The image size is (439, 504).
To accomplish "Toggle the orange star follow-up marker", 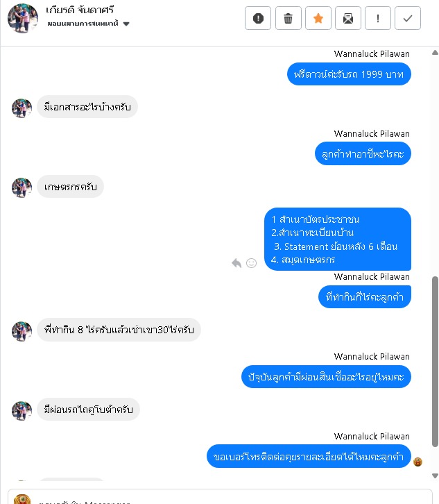I will [x=318, y=18].
